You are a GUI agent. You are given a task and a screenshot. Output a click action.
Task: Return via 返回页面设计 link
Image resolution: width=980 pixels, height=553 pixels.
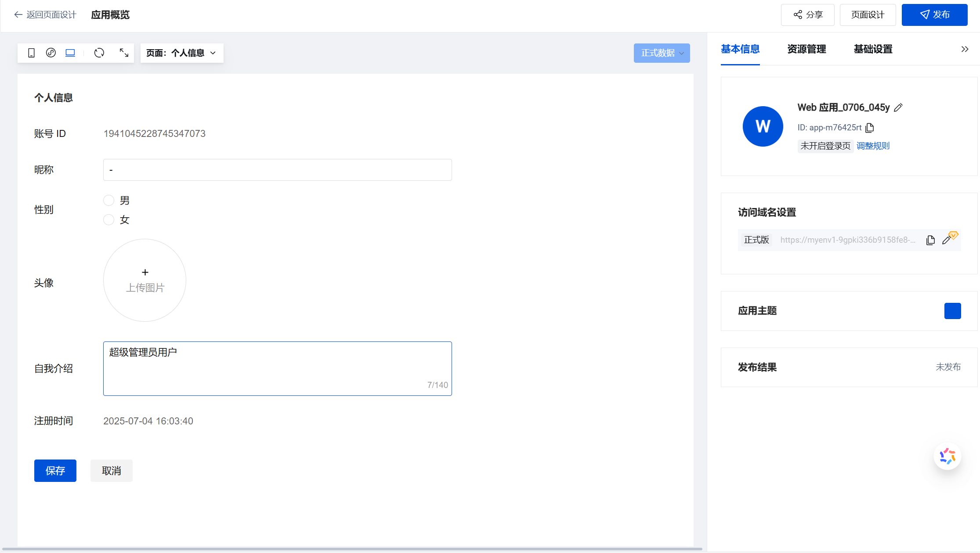pyautogui.click(x=51, y=15)
